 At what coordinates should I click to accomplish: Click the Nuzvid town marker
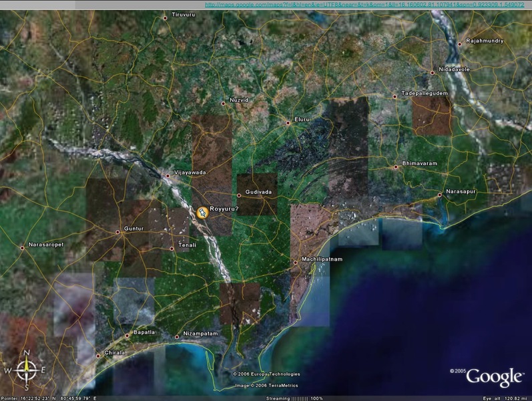(224, 103)
